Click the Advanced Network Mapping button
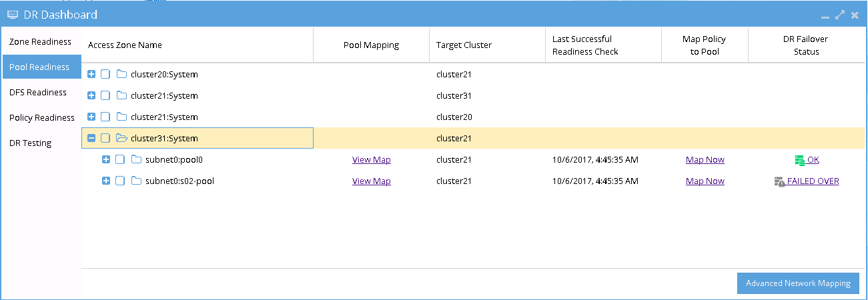Screen dimensions: 868x300 click(798, 283)
